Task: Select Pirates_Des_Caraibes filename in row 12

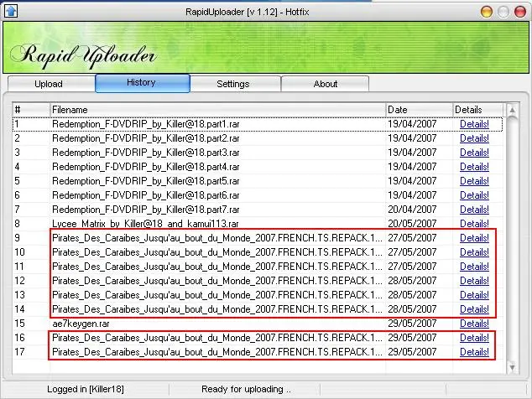Action: [x=217, y=281]
